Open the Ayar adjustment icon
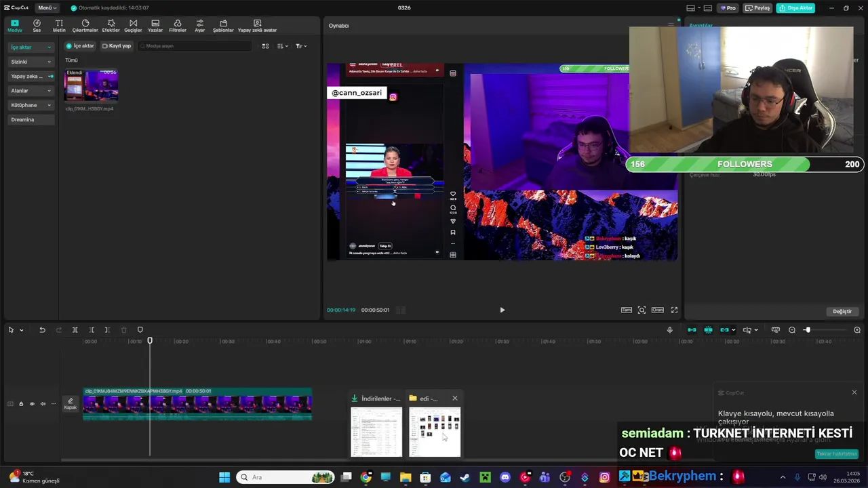This screenshot has height=488, width=868. tap(199, 26)
